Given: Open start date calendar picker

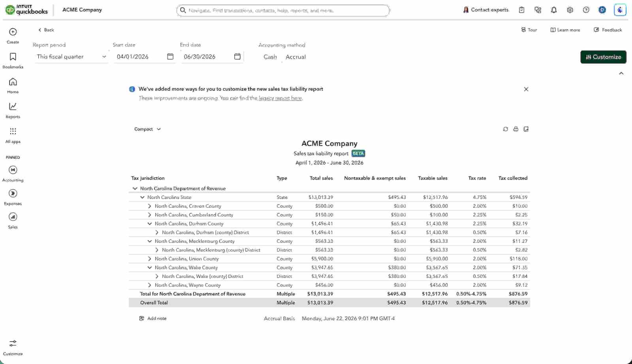Looking at the screenshot, I should tap(170, 56).
